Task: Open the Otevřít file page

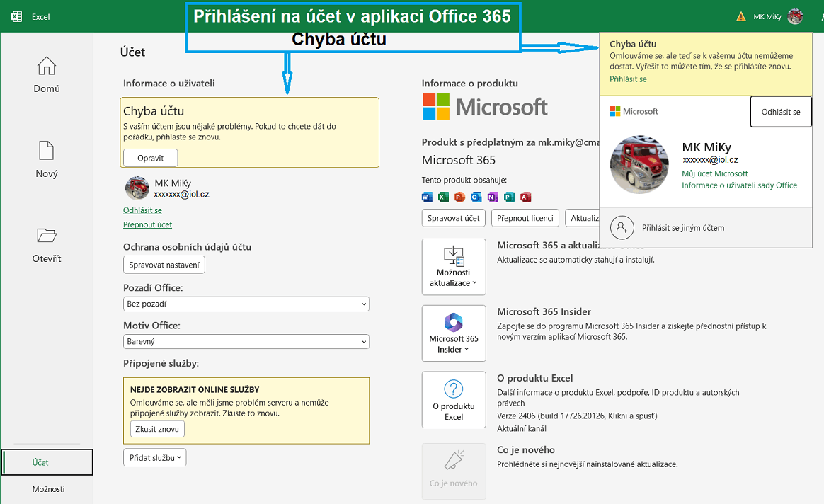Action: pos(47,245)
